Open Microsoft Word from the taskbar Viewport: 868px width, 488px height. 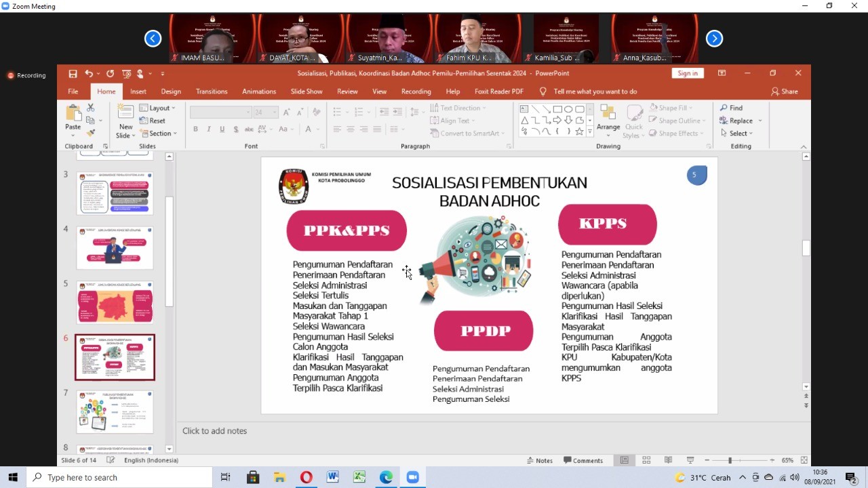[x=332, y=477]
